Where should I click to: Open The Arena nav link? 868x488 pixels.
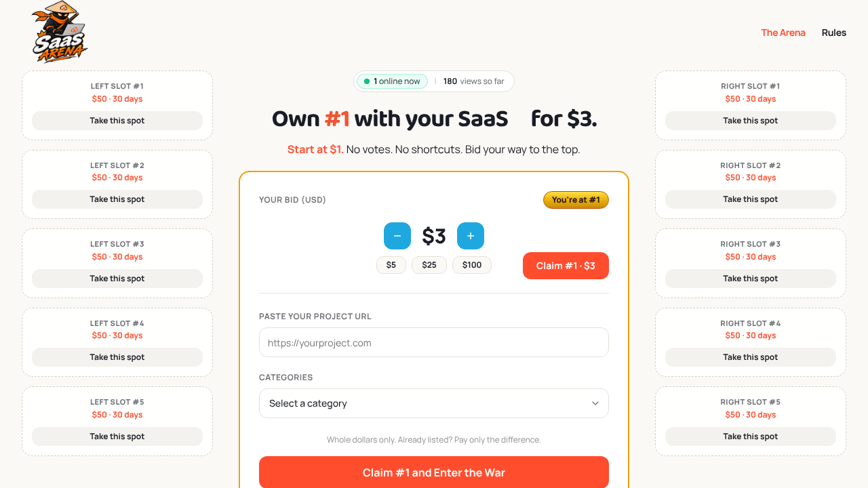coord(783,33)
